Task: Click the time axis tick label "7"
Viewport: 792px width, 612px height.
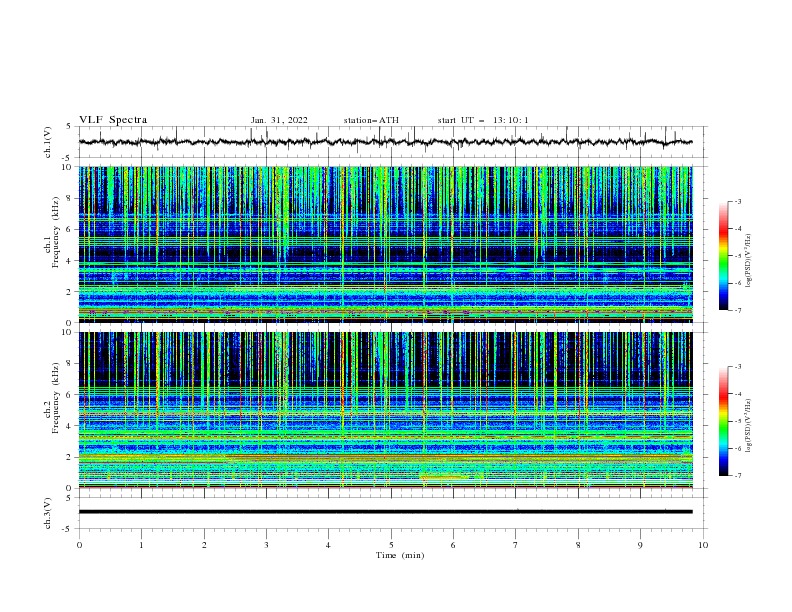Action: click(516, 545)
